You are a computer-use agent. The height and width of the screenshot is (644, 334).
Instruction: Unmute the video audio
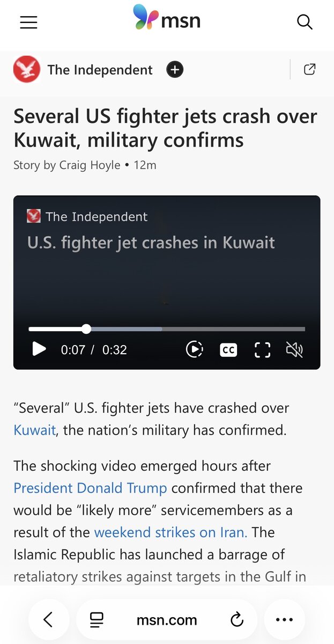click(x=294, y=350)
